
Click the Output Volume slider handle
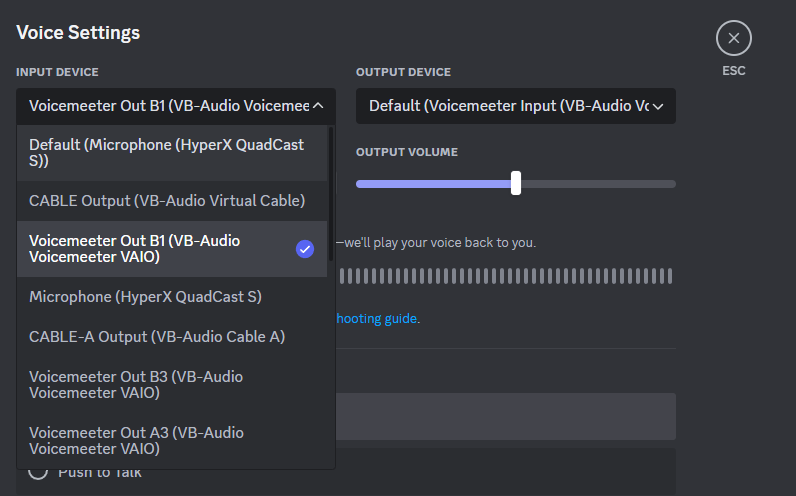point(516,183)
